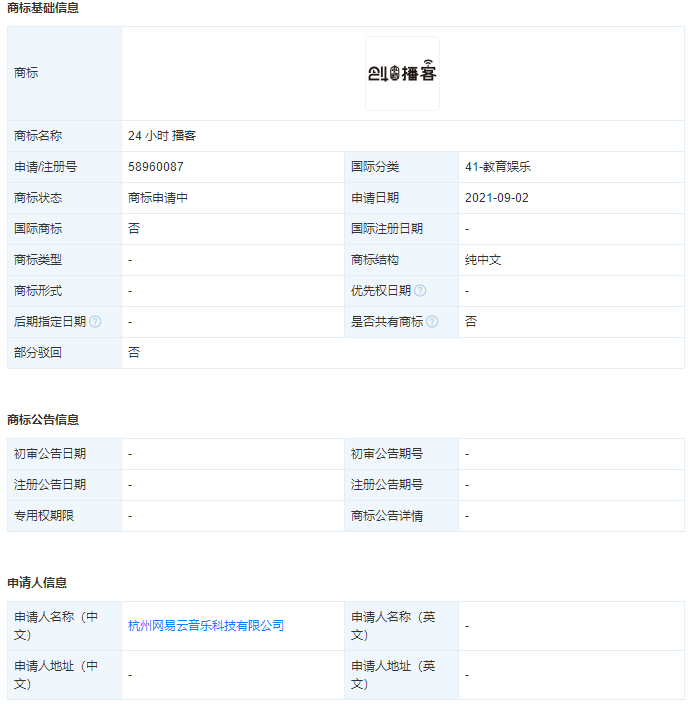Click the 申请人名称（中文） label cell
Viewport: 693px width, 704px height.
[64, 626]
